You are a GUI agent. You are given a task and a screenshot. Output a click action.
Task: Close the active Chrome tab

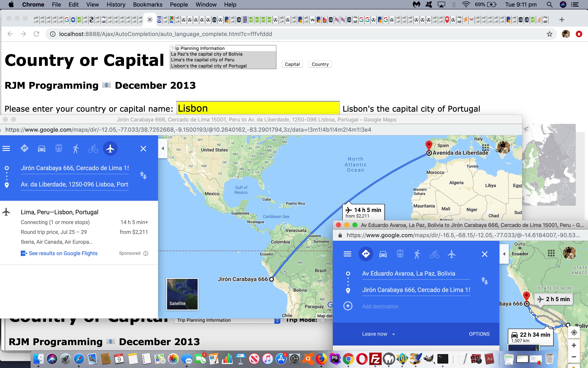(150, 20)
